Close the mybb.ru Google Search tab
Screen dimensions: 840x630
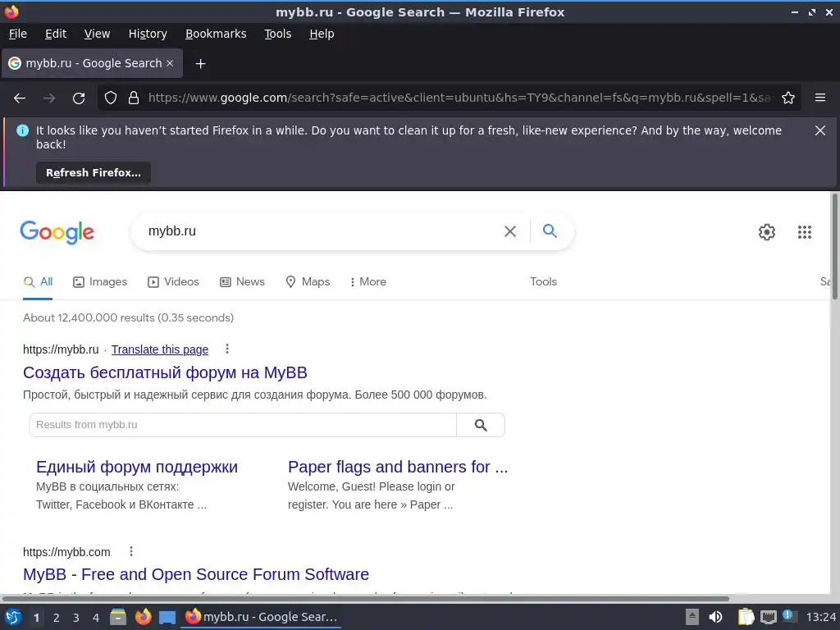point(170,63)
